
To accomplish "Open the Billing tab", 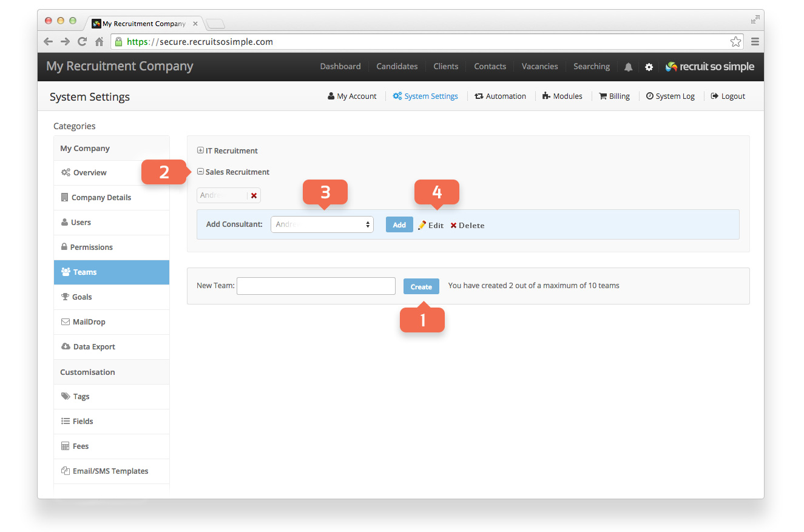I will pyautogui.click(x=614, y=96).
